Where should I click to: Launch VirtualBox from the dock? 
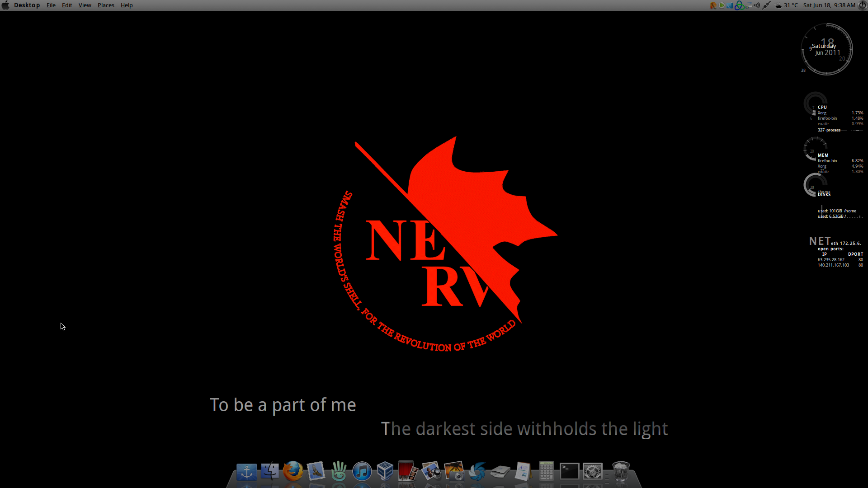tap(385, 471)
